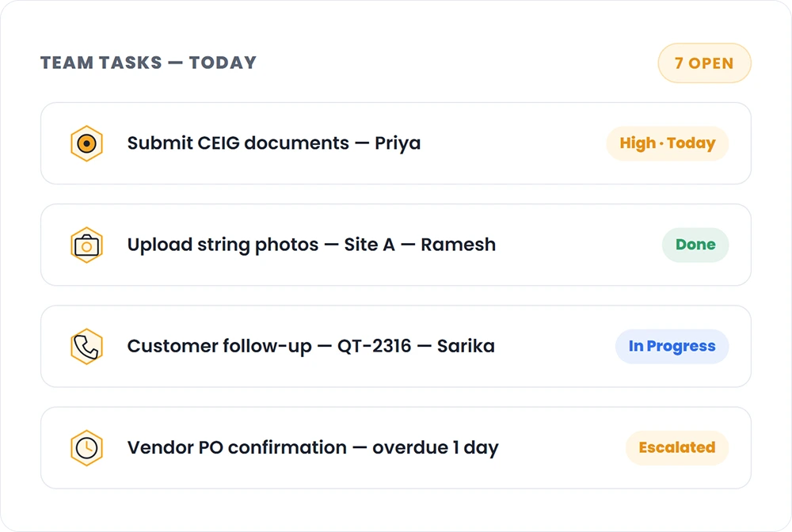Open the 7 OPEN badge
The height and width of the screenshot is (532, 792).
704,63
